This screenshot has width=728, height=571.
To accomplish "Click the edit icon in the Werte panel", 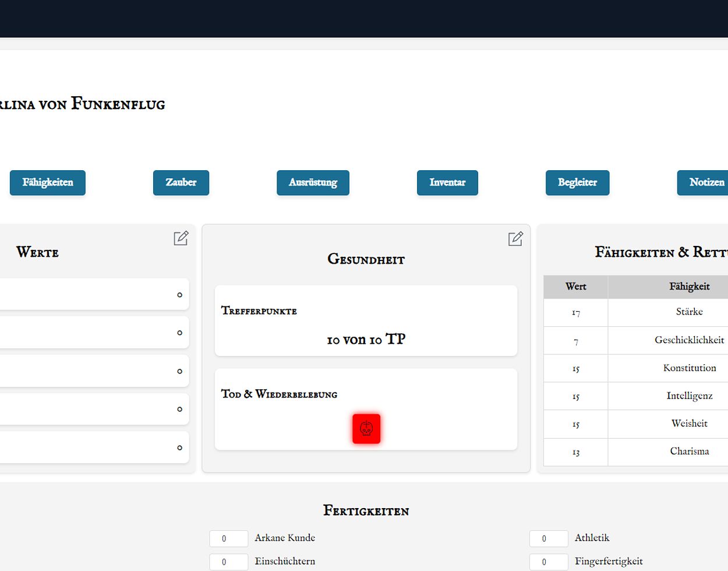I will click(181, 238).
